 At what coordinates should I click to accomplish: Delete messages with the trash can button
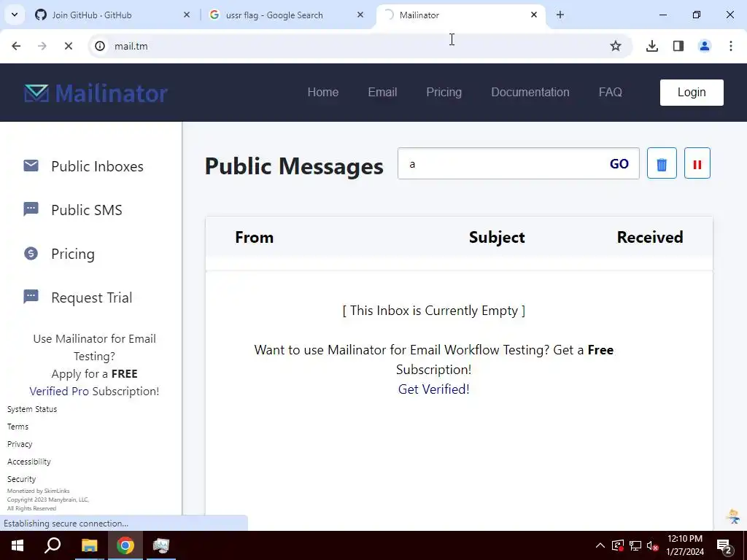coord(661,163)
